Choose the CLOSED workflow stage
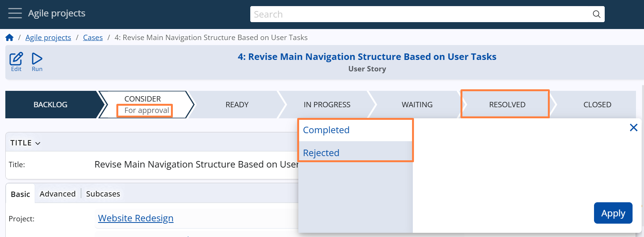 [597, 105]
